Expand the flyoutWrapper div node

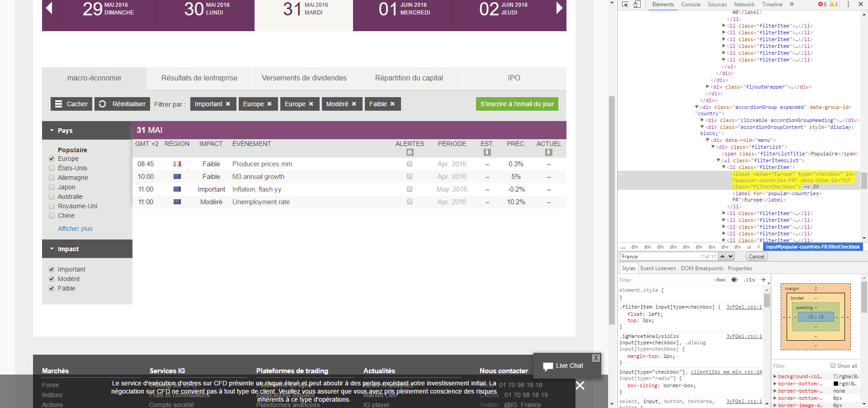click(x=707, y=87)
